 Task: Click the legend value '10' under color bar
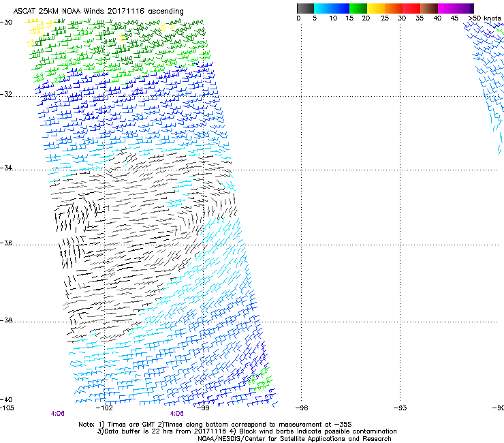(x=333, y=18)
